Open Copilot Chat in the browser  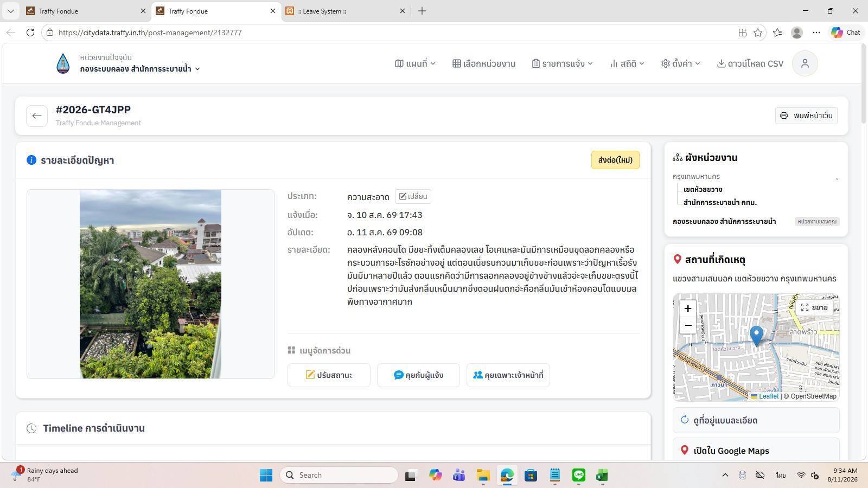[x=846, y=33]
